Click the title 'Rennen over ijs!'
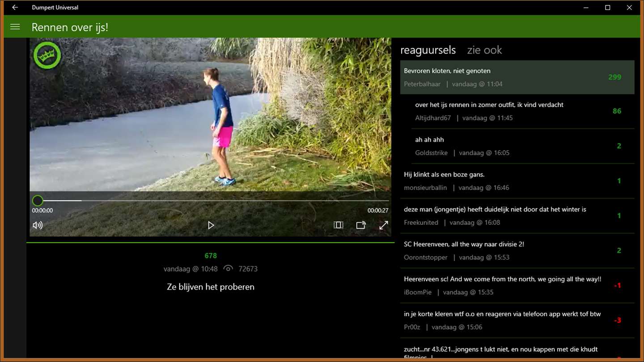Image resolution: width=644 pixels, height=362 pixels. (70, 27)
